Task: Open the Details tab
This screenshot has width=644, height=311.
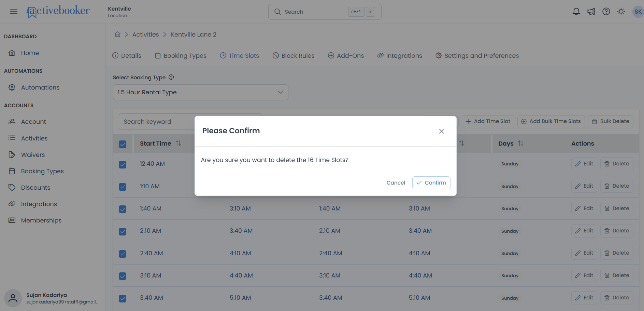Action: [127, 56]
